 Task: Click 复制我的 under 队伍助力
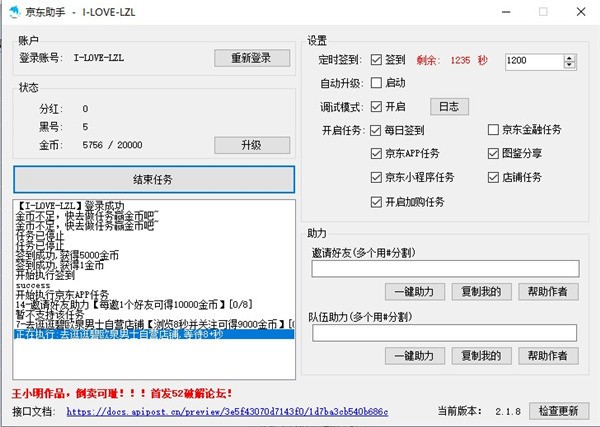(481, 356)
